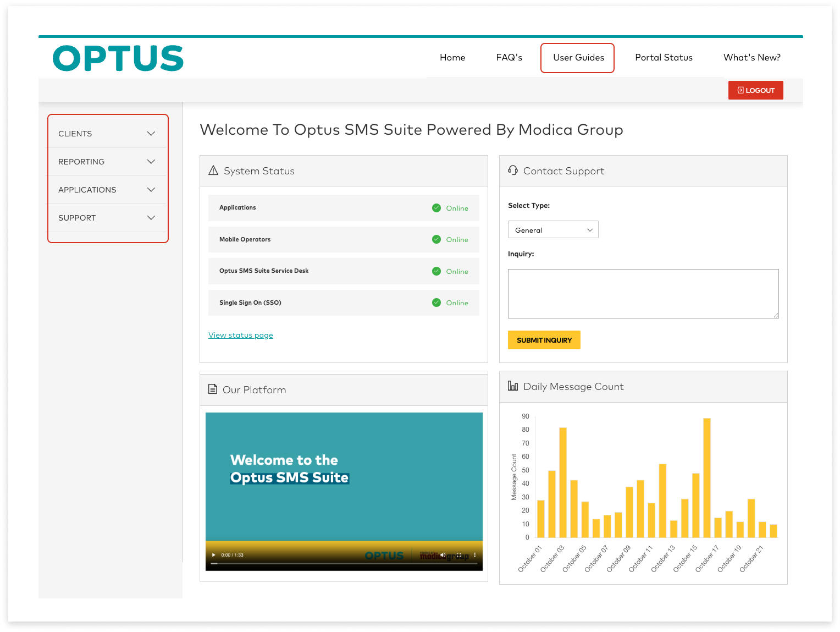The height and width of the screenshot is (632, 840).
Task: Play the Welcome to Optus SMS Suite video
Action: click(x=214, y=555)
